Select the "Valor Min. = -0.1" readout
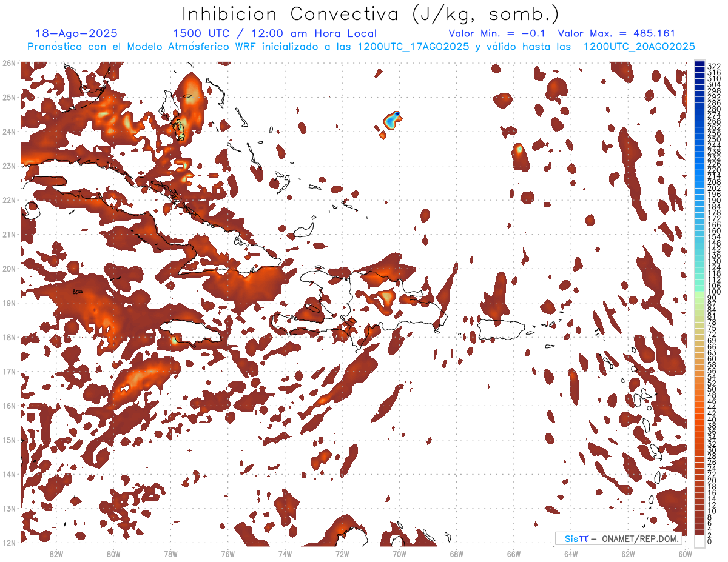Viewport: 728px width, 562px height. pyautogui.click(x=498, y=34)
